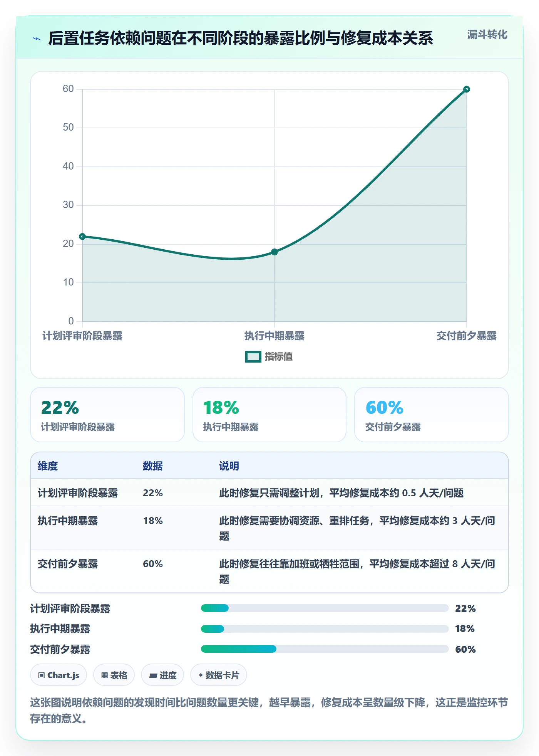
Task: Click the 执行中期暴露 progress bar
Action: coord(325,629)
